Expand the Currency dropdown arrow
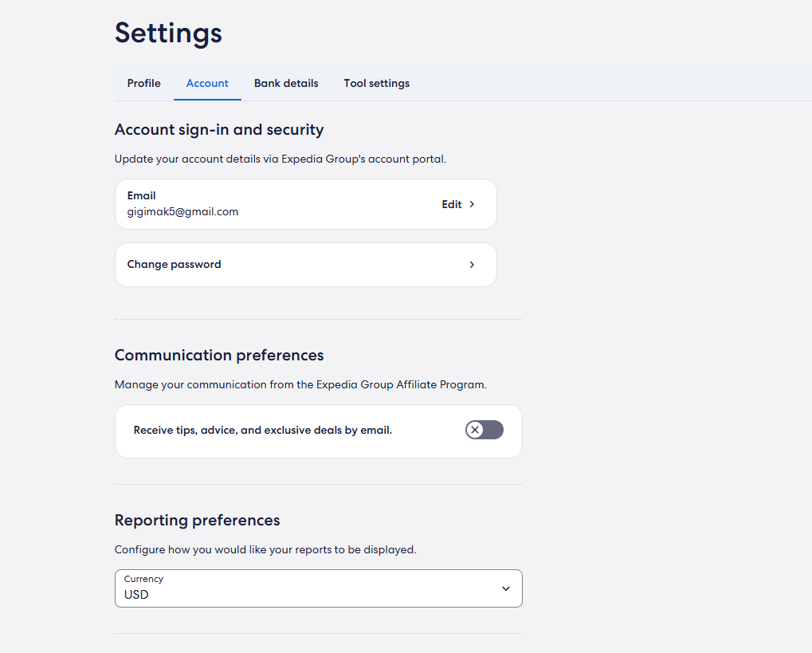Image resolution: width=812 pixels, height=653 pixels. coord(506,588)
